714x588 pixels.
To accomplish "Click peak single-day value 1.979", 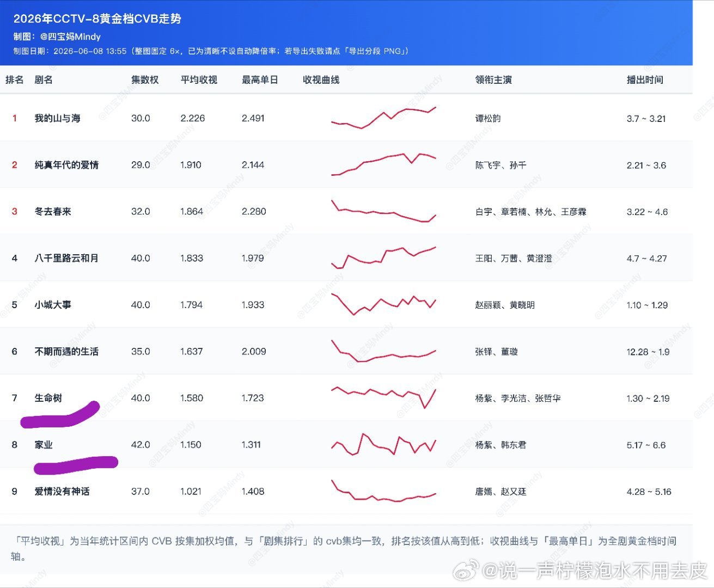I will coord(253,258).
